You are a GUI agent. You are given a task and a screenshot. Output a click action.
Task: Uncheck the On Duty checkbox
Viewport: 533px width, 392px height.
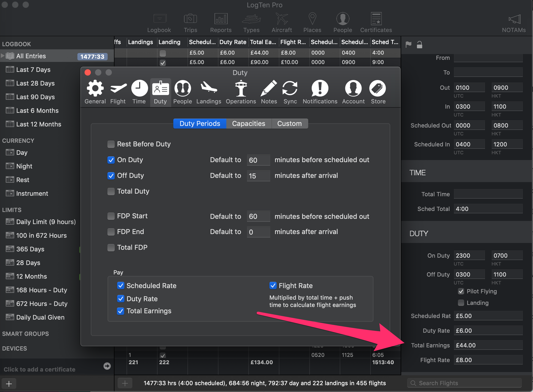pos(111,160)
